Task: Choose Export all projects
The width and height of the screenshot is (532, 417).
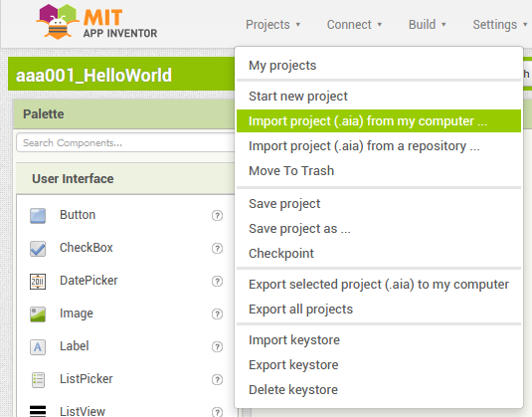Action: tap(379, 310)
